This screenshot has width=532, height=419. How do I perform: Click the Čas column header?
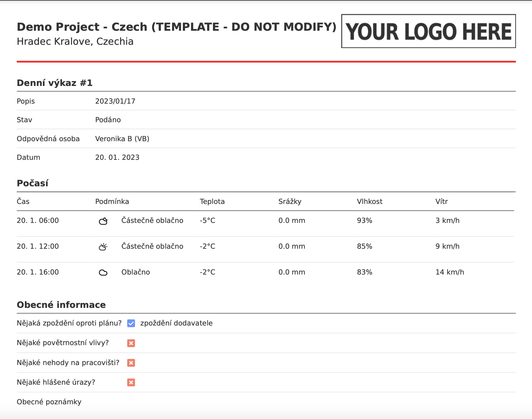[x=23, y=201]
